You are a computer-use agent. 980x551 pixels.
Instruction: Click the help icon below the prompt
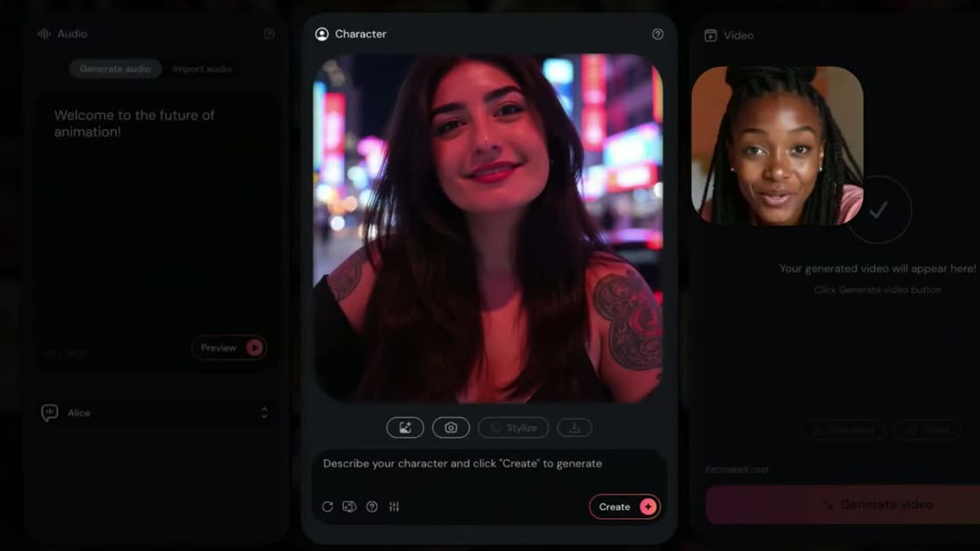point(372,506)
